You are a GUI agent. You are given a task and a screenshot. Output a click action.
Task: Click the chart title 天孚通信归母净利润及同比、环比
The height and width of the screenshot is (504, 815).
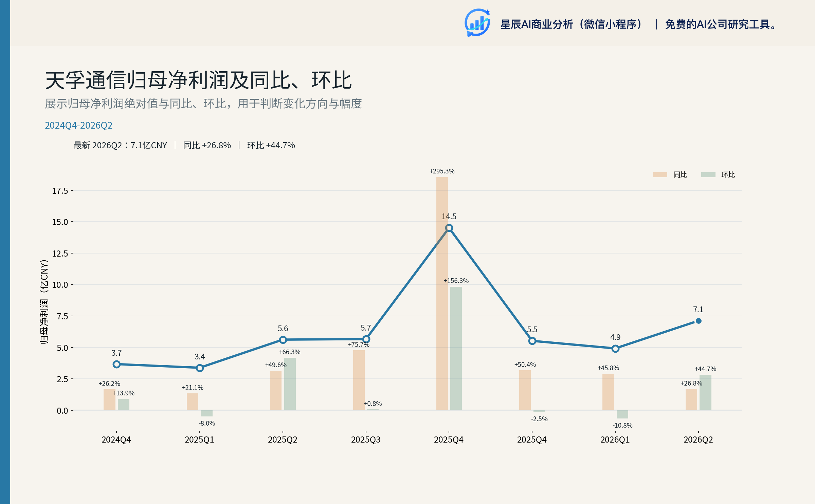tap(198, 80)
